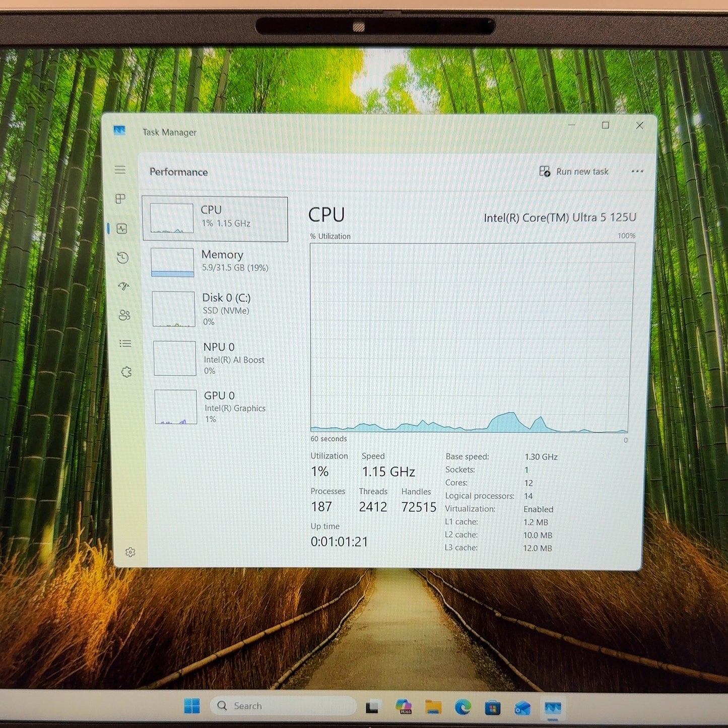This screenshot has width=728, height=728.
Task: Open the Details list icon
Action: (x=125, y=344)
